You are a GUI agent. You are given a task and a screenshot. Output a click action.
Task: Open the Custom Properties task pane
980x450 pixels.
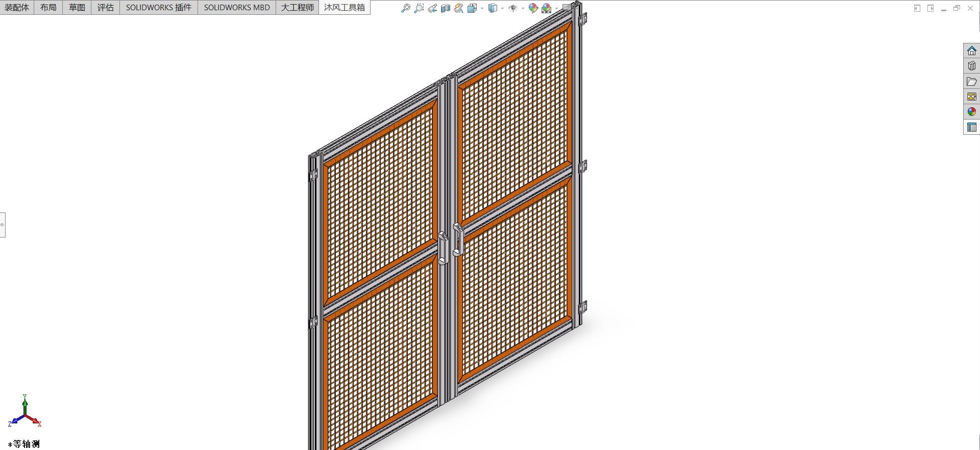click(x=972, y=127)
